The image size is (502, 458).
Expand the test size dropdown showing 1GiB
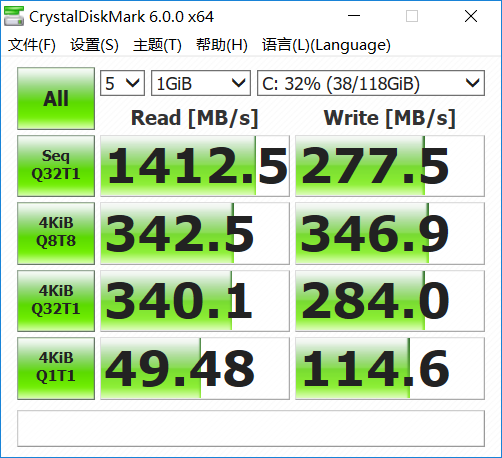point(201,83)
